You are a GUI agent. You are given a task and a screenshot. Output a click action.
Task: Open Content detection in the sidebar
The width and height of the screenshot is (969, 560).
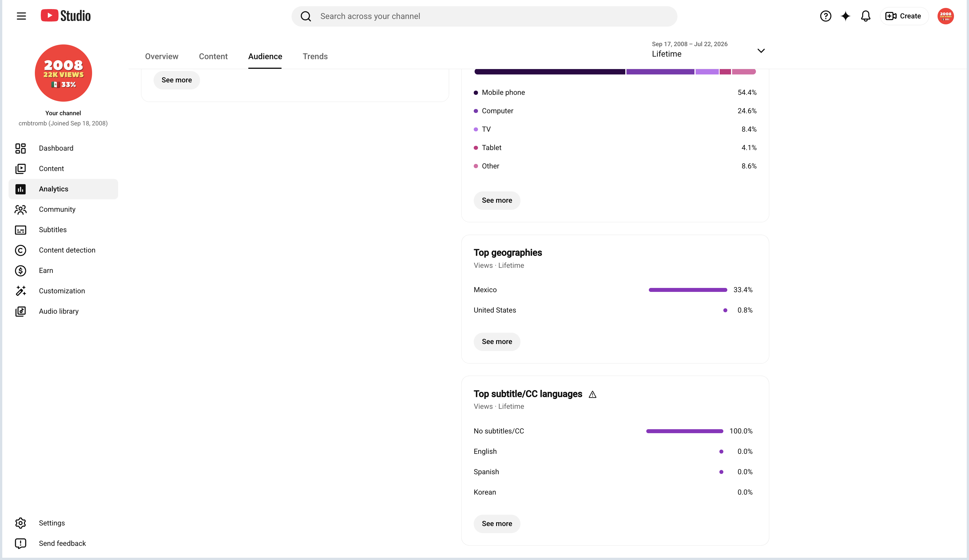click(63, 250)
